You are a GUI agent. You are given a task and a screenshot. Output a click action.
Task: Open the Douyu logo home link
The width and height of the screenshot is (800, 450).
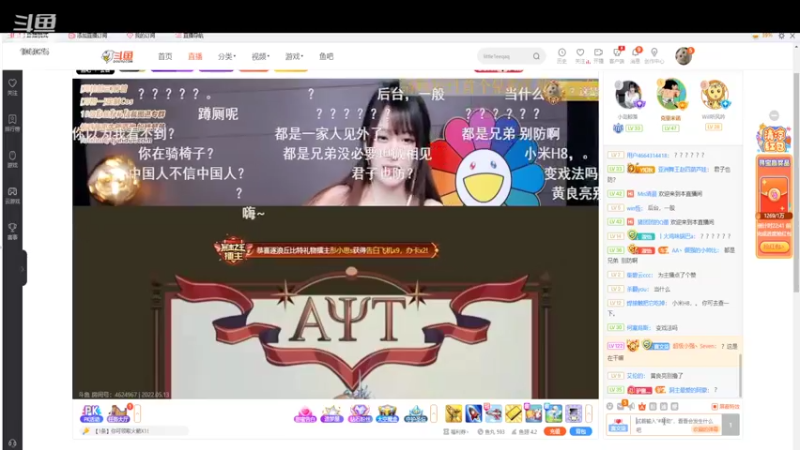point(117,56)
